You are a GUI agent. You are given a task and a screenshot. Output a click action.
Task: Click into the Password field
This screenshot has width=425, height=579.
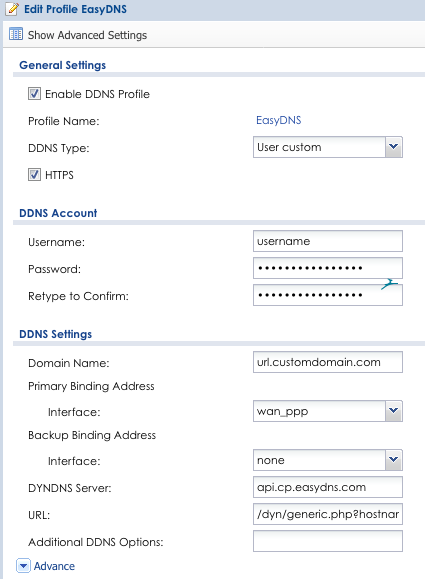tap(328, 268)
